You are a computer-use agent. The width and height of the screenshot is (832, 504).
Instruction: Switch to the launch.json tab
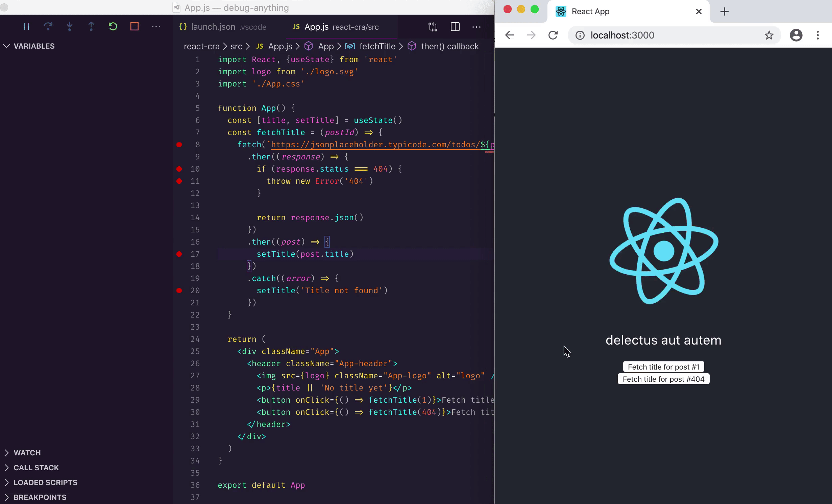213,27
